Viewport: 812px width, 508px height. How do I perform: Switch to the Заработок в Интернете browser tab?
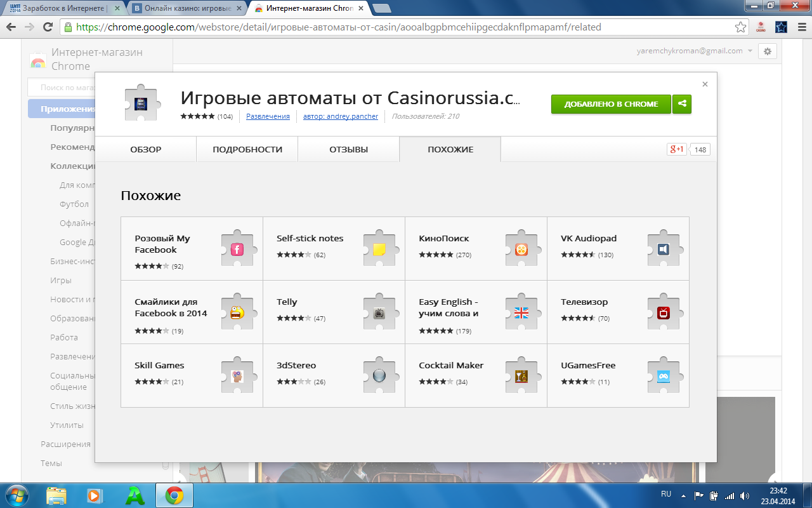pyautogui.click(x=63, y=8)
